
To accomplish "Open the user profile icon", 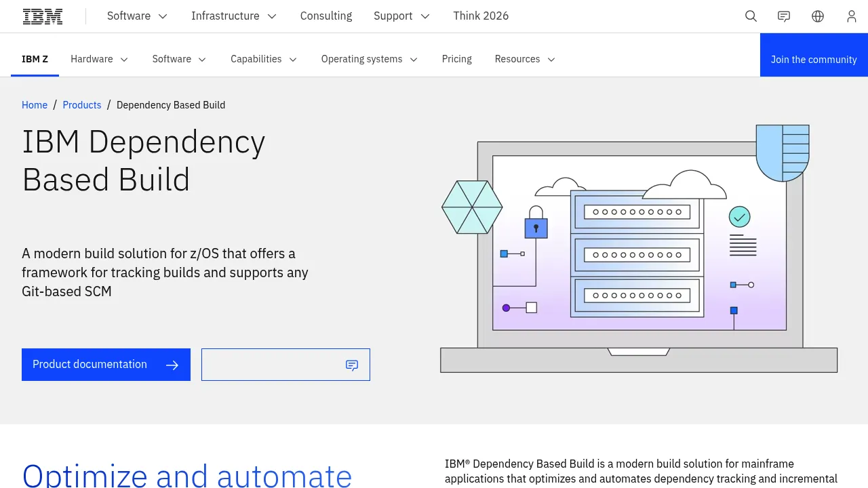I will tap(852, 16).
